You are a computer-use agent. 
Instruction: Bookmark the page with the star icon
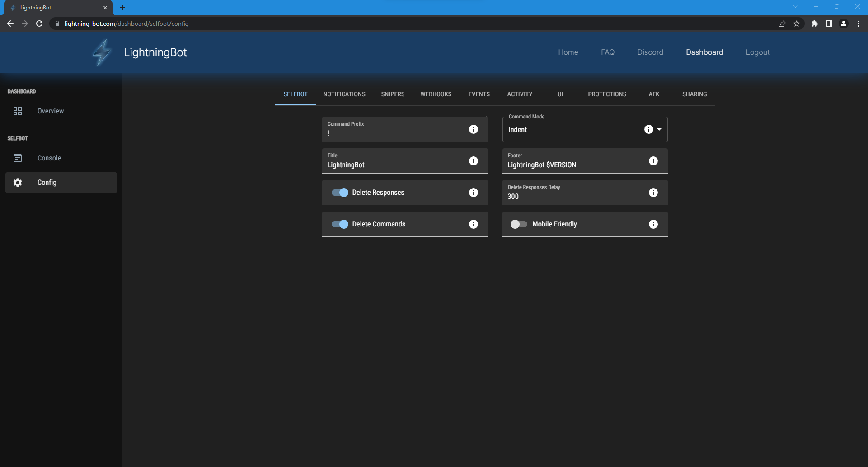[797, 24]
